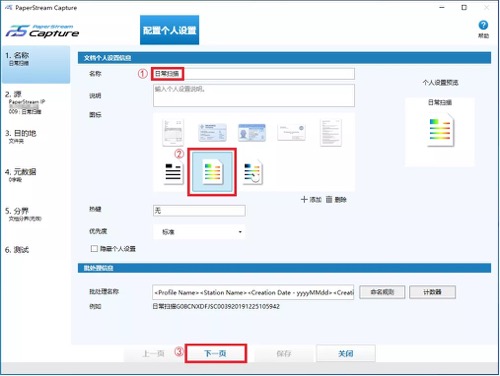Viewport: 500px width, 376px height.
Task: Click the batch name example text
Action: point(216,306)
